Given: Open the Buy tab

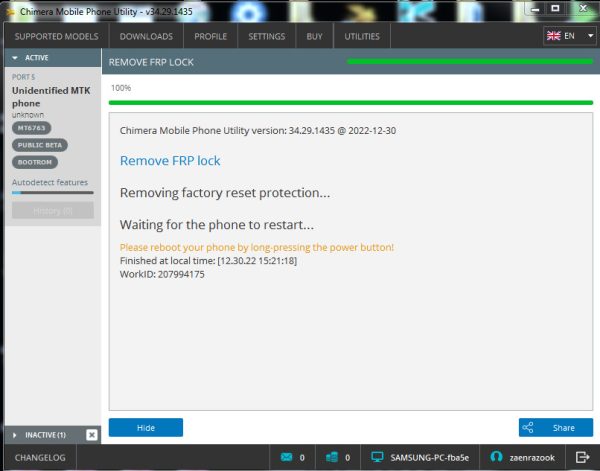Looking at the screenshot, I should click(x=315, y=36).
